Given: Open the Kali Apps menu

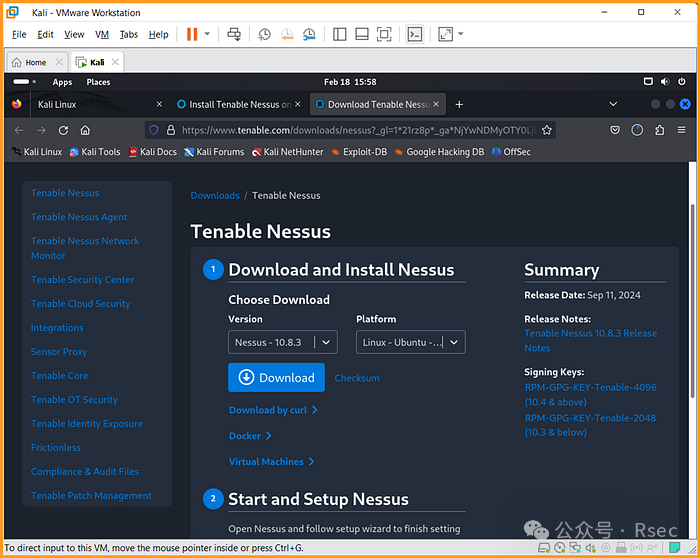Looking at the screenshot, I should [62, 82].
